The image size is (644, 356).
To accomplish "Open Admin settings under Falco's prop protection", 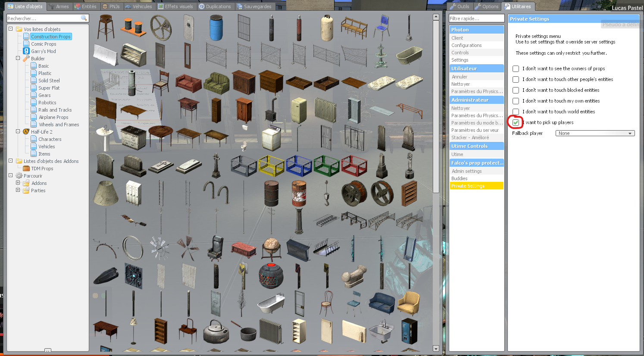I will (476, 171).
